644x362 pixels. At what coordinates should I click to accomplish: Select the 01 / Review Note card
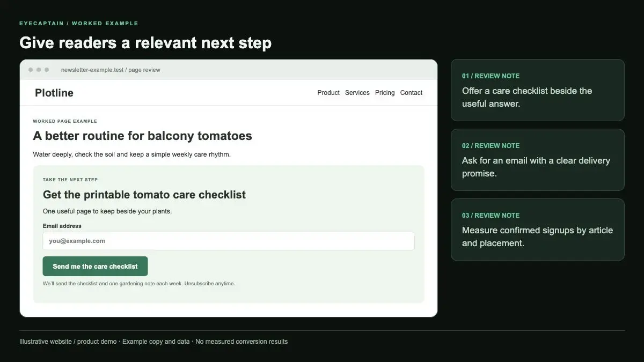tap(538, 90)
